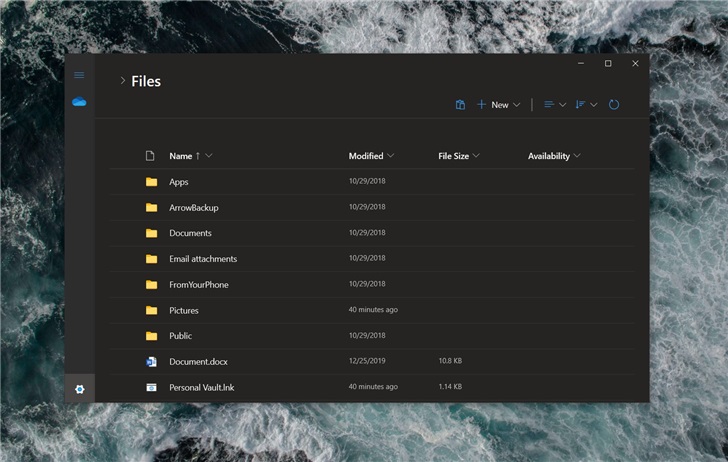Image resolution: width=728 pixels, height=462 pixels.
Task: Click the paste clipboard icon in toolbar
Action: click(460, 105)
